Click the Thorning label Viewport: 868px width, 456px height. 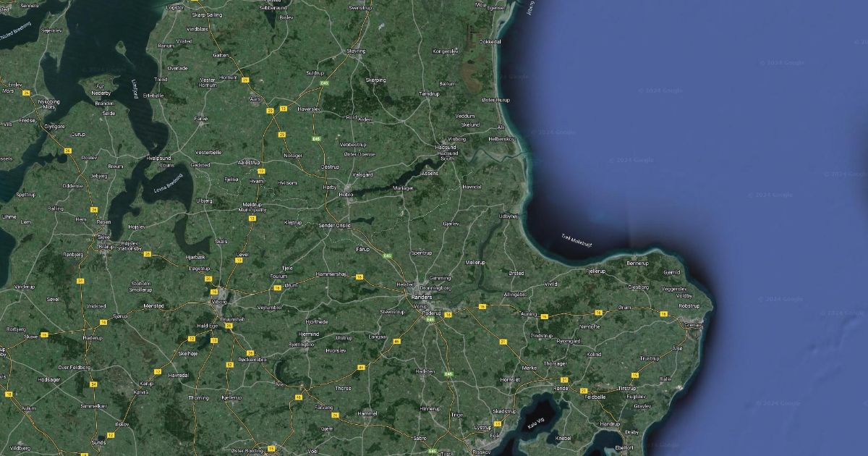point(199,397)
